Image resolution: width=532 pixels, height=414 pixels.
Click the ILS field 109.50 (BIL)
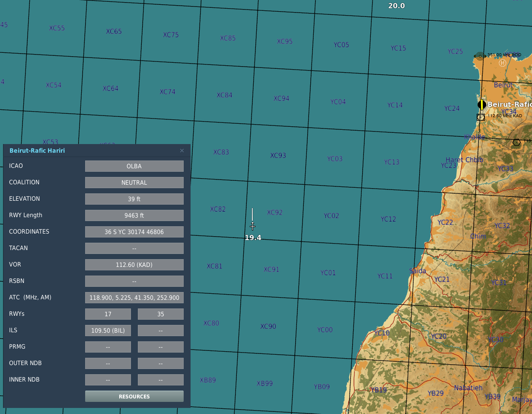click(108, 331)
